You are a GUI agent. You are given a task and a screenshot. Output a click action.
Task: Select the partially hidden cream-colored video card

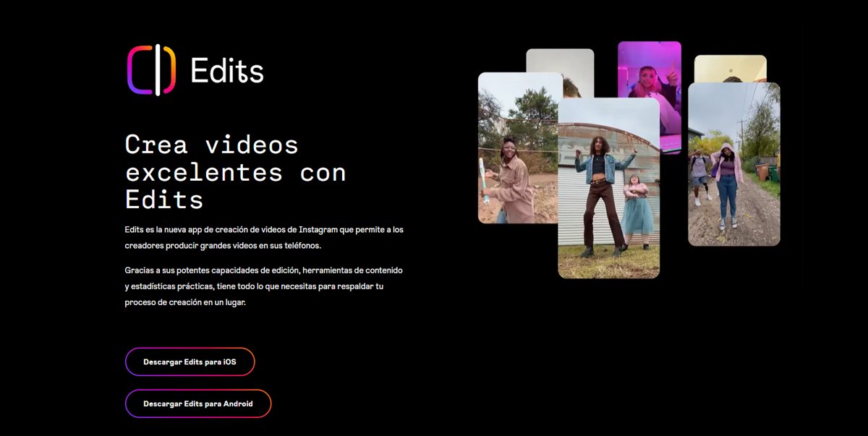[730, 68]
